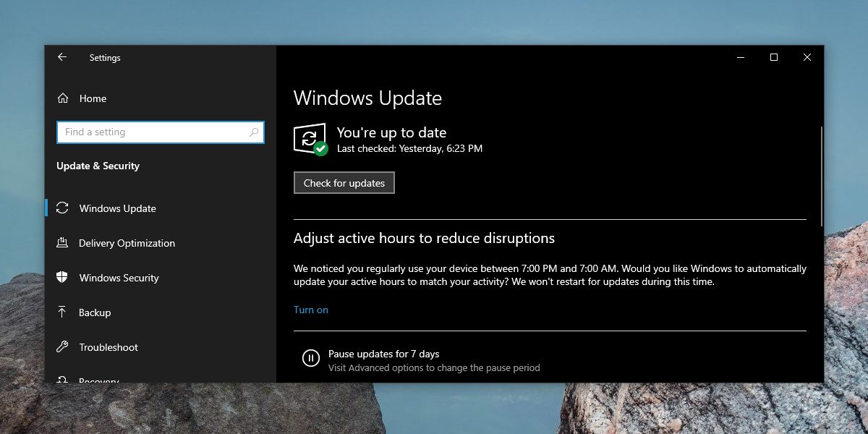868x434 pixels.
Task: Click the Update & Security heading
Action: pyautogui.click(x=98, y=166)
